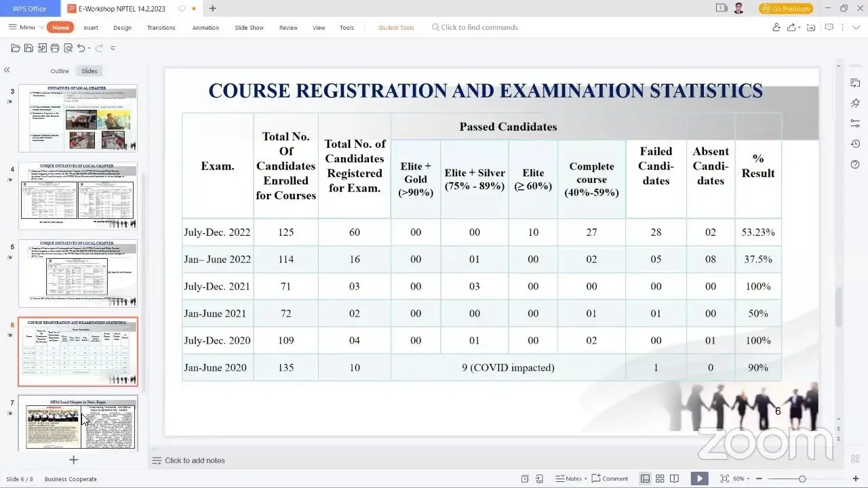
Task: Click the table cell '53.23%'
Action: pos(758,232)
